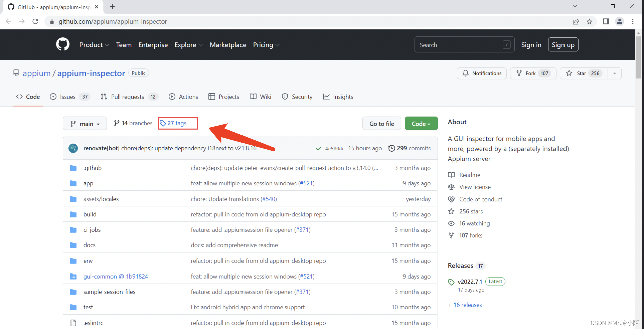The height and width of the screenshot is (329, 644).
Task: Open the browser tab search chevron
Action: click(x=575, y=6)
